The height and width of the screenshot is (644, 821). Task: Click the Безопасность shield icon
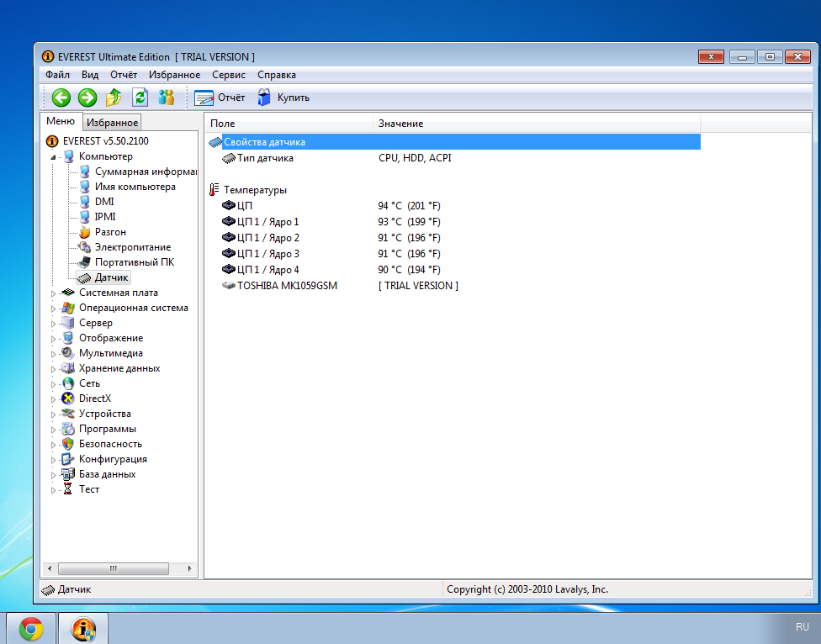[x=68, y=444]
